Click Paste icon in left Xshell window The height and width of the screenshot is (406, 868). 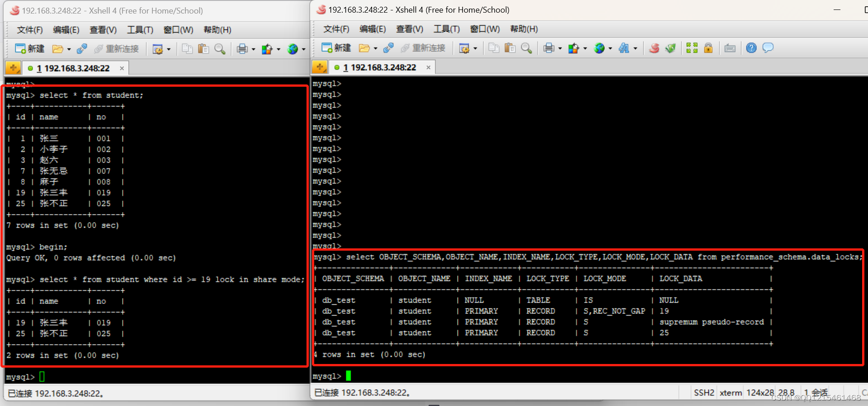pos(203,49)
